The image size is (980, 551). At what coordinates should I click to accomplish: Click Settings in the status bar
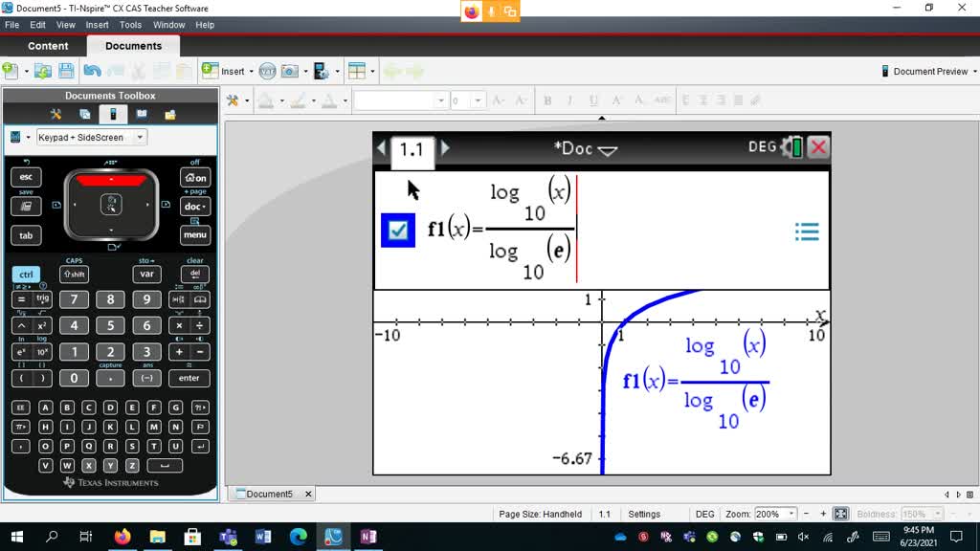(644, 514)
